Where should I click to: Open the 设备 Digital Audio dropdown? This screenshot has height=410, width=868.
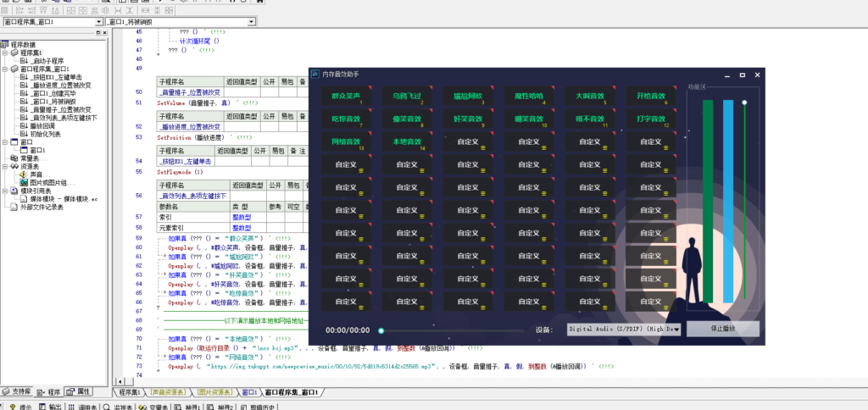click(676, 329)
